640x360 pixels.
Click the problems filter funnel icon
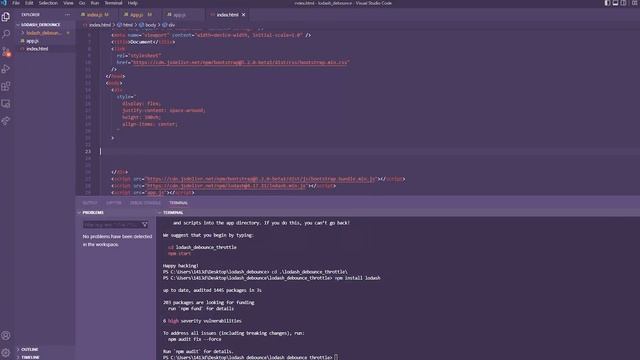[x=144, y=224]
